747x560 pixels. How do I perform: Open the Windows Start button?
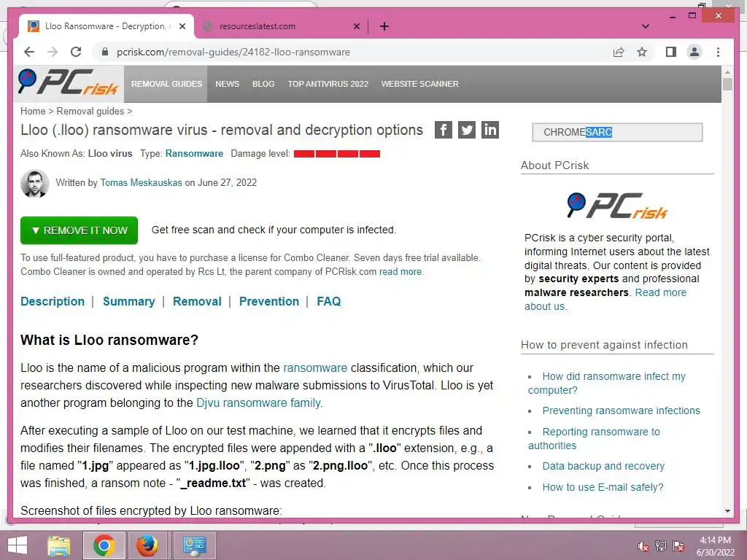click(18, 545)
